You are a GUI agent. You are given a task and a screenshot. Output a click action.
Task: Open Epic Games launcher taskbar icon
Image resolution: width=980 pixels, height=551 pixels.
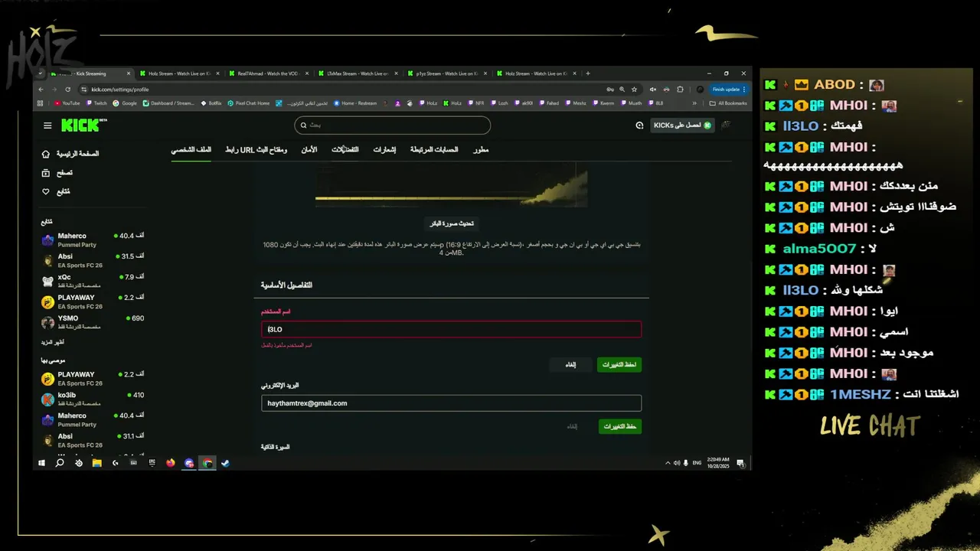coord(152,463)
